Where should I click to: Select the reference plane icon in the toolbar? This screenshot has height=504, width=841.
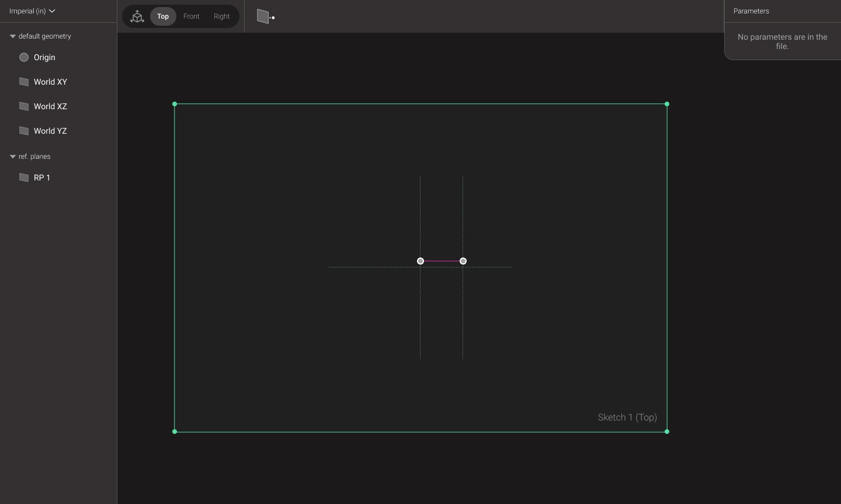(x=263, y=16)
